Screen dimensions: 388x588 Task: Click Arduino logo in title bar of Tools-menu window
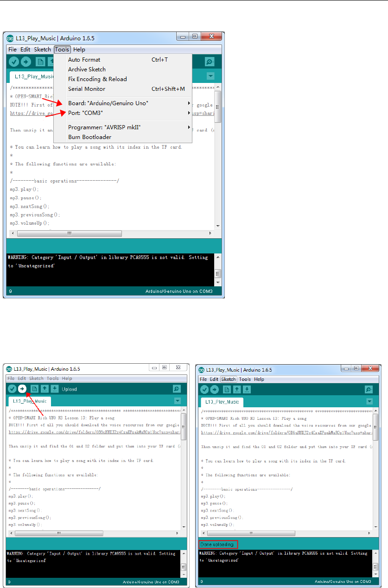[10, 38]
